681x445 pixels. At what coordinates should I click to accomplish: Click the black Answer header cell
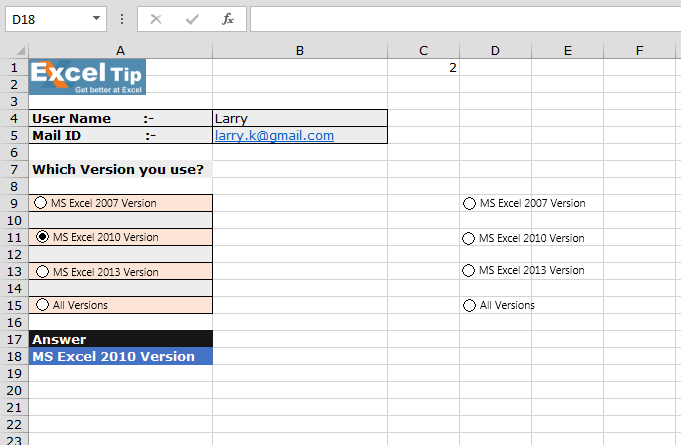point(121,339)
